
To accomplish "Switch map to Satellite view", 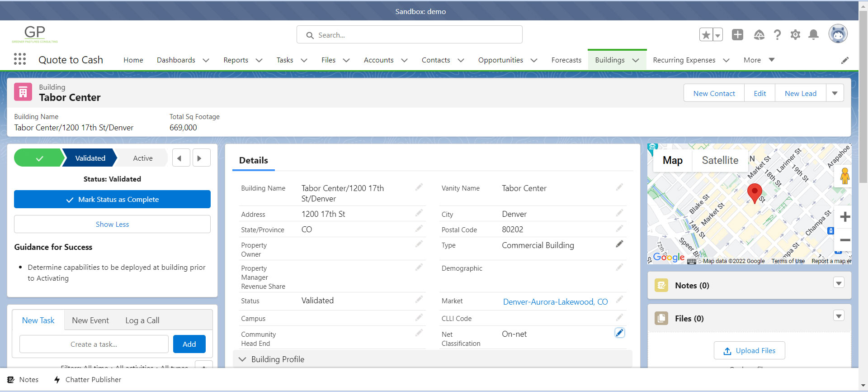I will point(720,160).
